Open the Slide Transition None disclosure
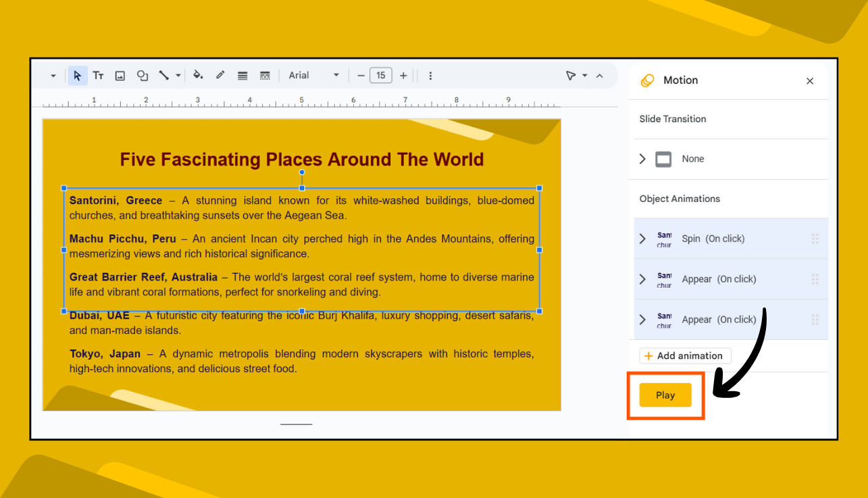 pos(642,159)
